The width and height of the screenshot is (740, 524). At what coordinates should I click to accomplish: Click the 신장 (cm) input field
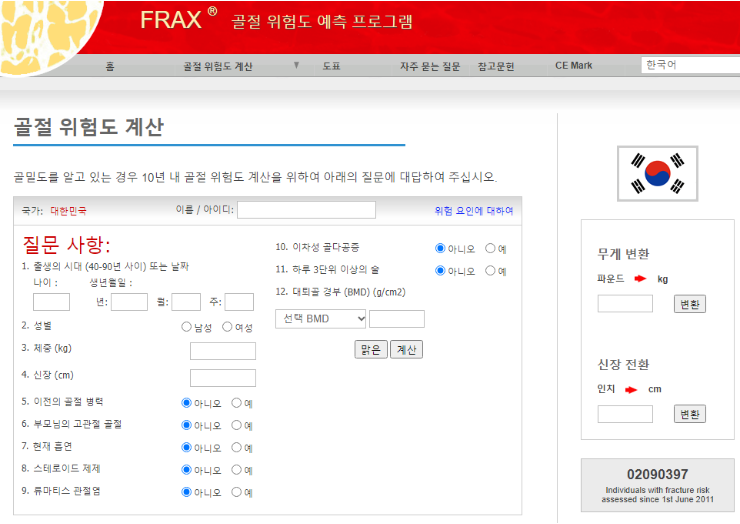coord(223,378)
